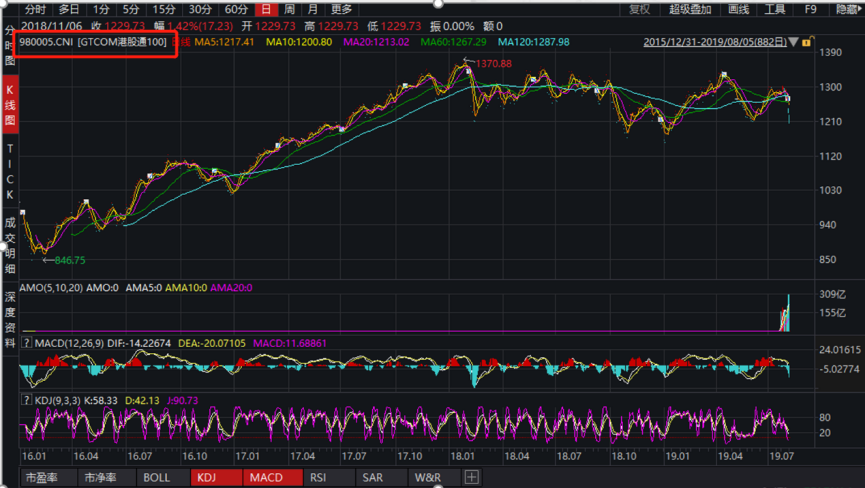Select the 15分 period tab
The image size is (865, 488).
(164, 9)
